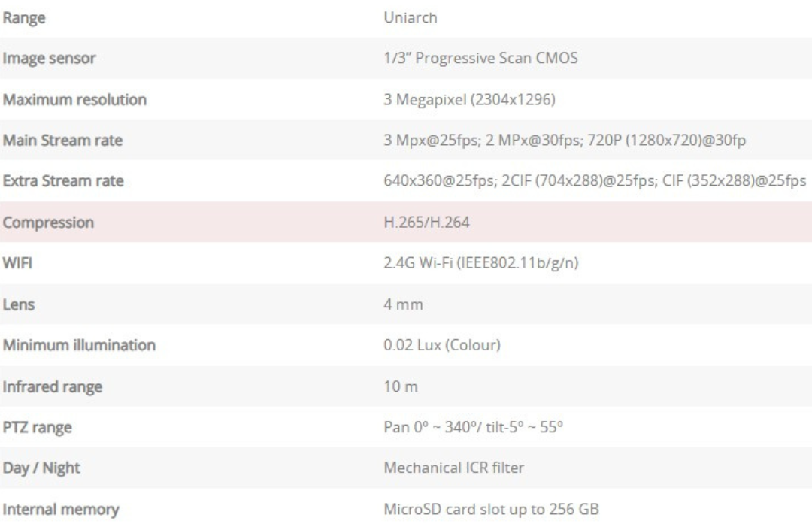Click the highlighted Compression label
Viewport: 812px width, 530px height.
(x=47, y=223)
